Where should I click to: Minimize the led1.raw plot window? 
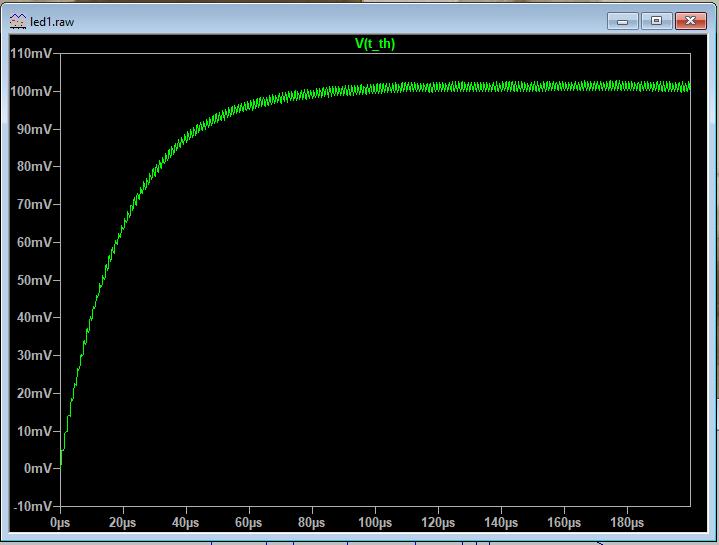click(622, 21)
